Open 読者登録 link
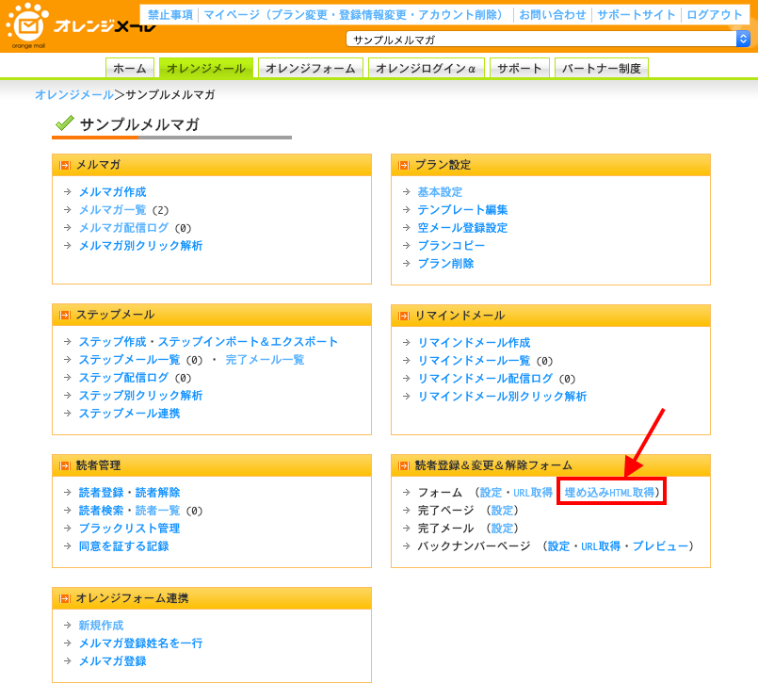The image size is (758, 700). pos(102,493)
